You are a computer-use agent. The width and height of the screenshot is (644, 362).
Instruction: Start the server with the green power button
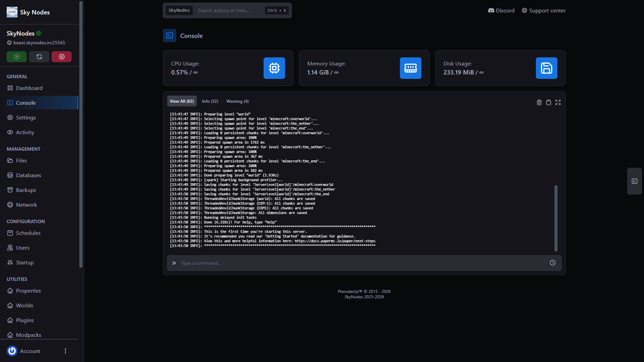[16, 57]
